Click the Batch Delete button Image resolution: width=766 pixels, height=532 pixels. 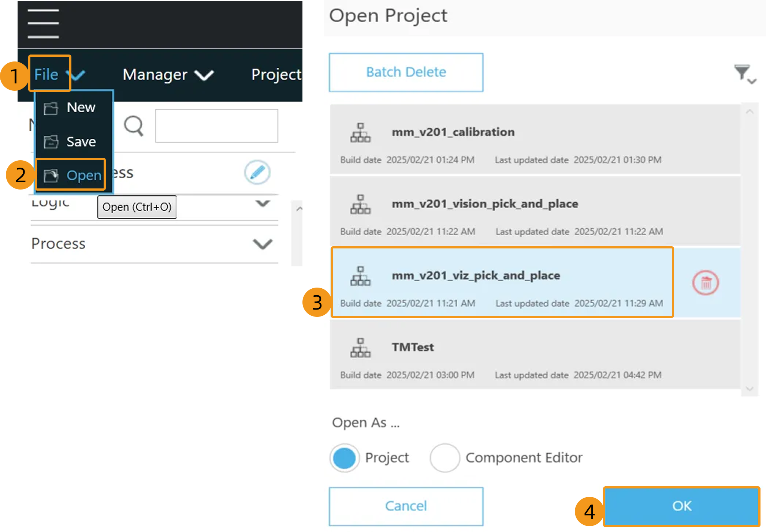click(406, 72)
